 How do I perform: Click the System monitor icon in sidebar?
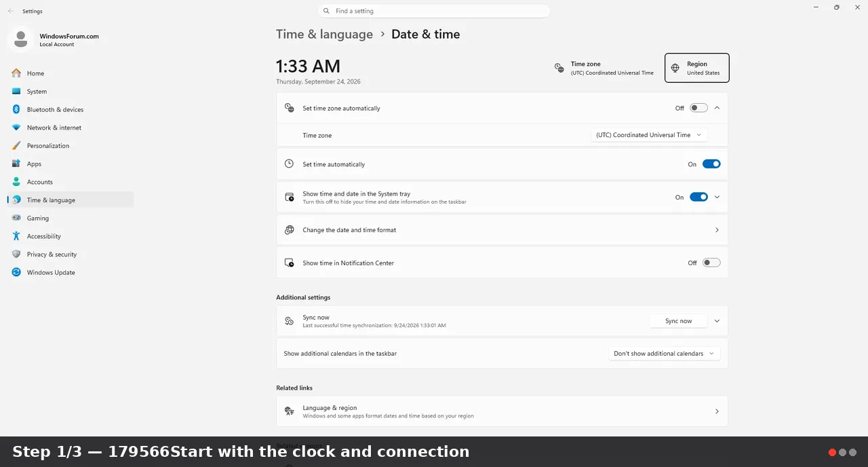tap(16, 92)
